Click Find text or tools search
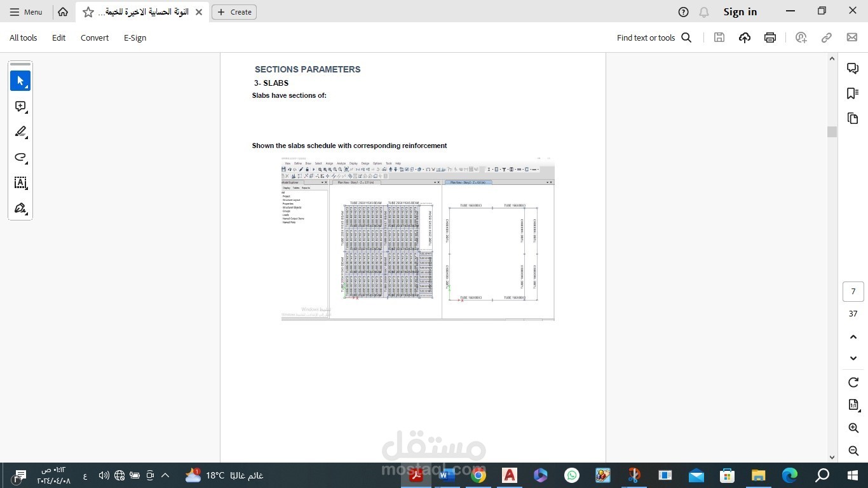 point(654,37)
